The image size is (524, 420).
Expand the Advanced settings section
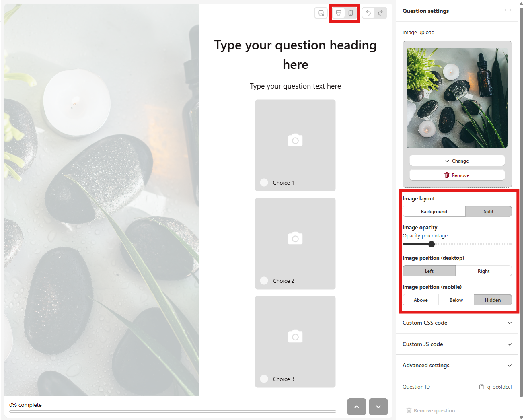(457, 365)
